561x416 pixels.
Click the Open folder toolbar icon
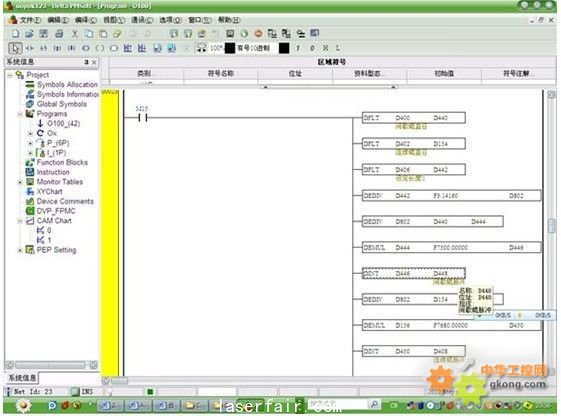pos(29,34)
